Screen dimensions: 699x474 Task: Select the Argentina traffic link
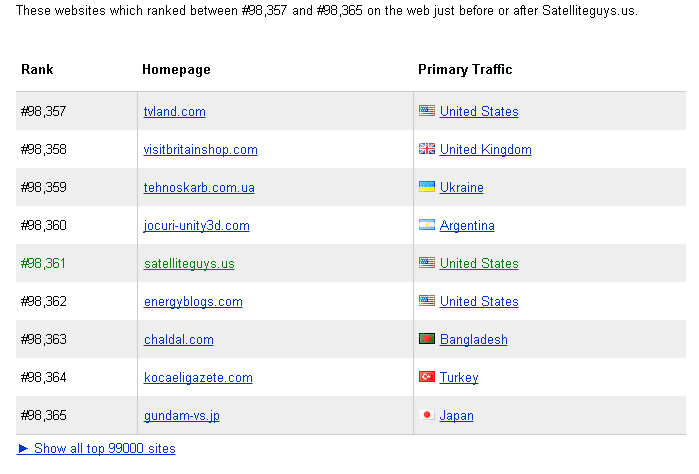[467, 226]
